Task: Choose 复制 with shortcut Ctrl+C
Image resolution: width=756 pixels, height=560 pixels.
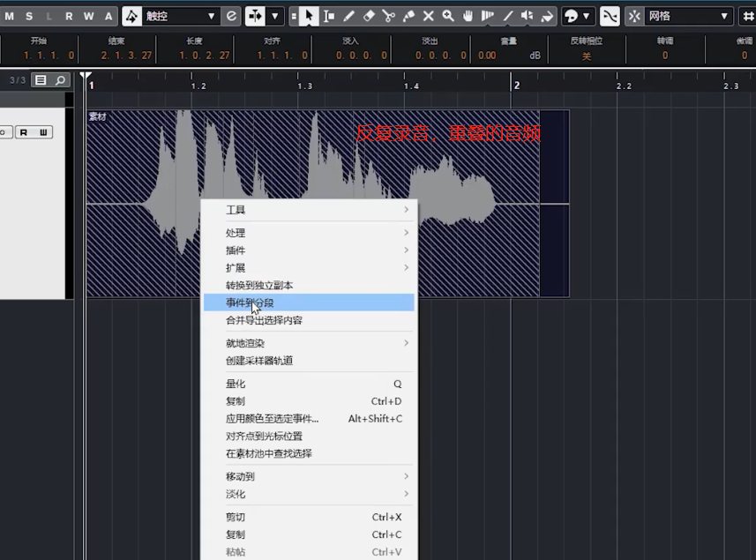Action: [x=309, y=534]
